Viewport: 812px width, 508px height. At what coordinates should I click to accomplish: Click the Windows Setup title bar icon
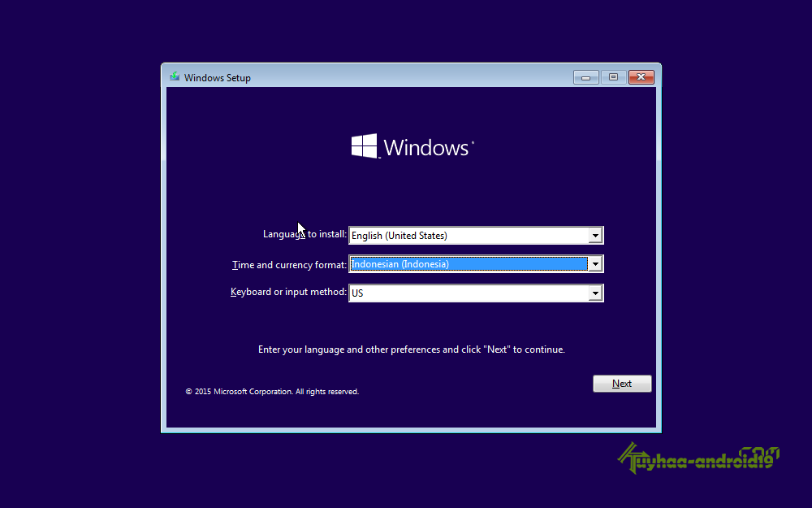point(175,76)
